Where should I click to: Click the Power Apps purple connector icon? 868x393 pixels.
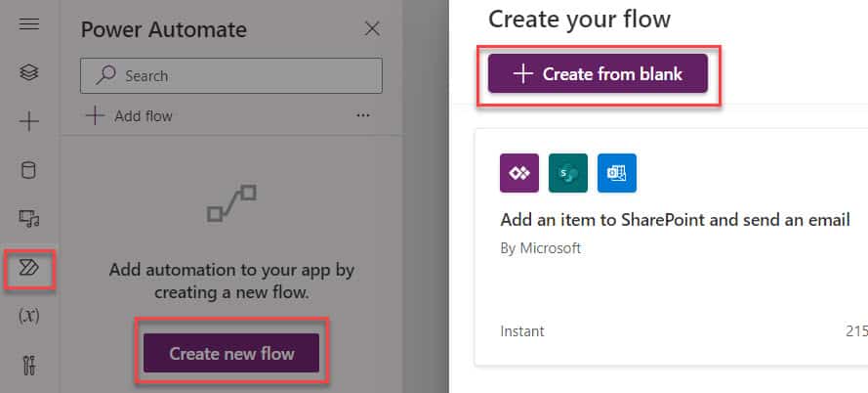pyautogui.click(x=519, y=173)
